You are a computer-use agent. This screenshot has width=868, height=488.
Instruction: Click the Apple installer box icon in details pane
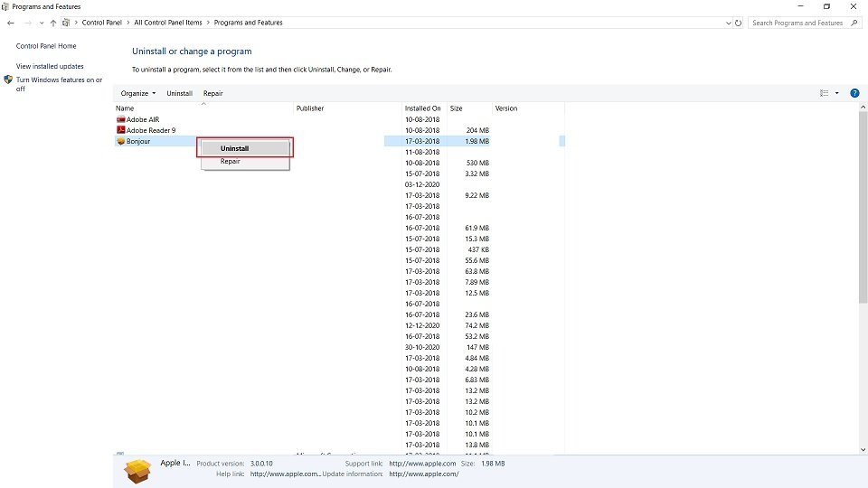tap(137, 471)
